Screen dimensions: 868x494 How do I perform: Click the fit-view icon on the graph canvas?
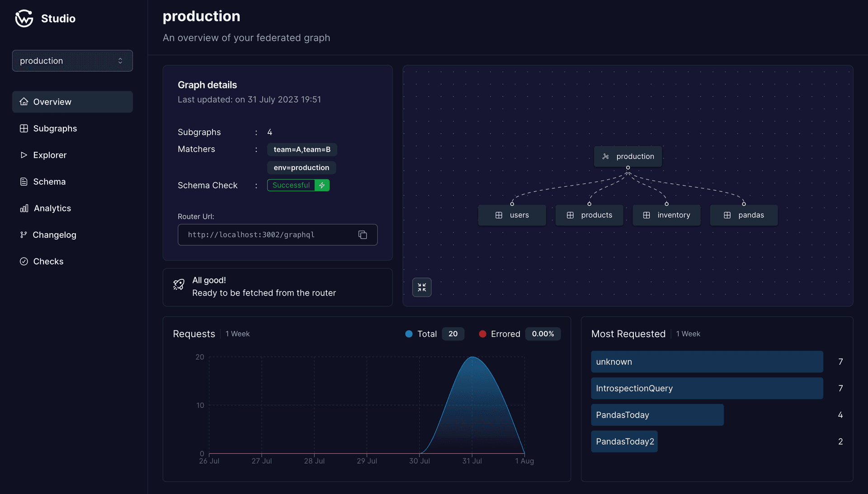421,287
